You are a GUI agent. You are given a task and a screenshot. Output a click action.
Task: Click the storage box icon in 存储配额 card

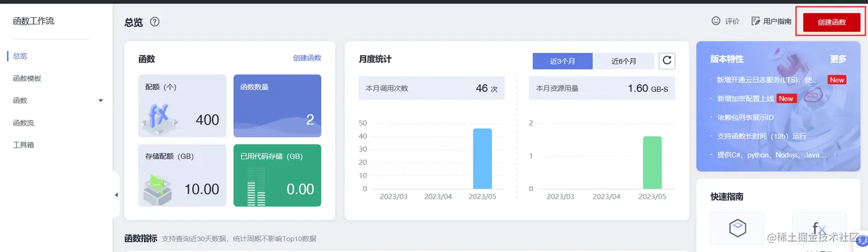pyautogui.click(x=157, y=190)
